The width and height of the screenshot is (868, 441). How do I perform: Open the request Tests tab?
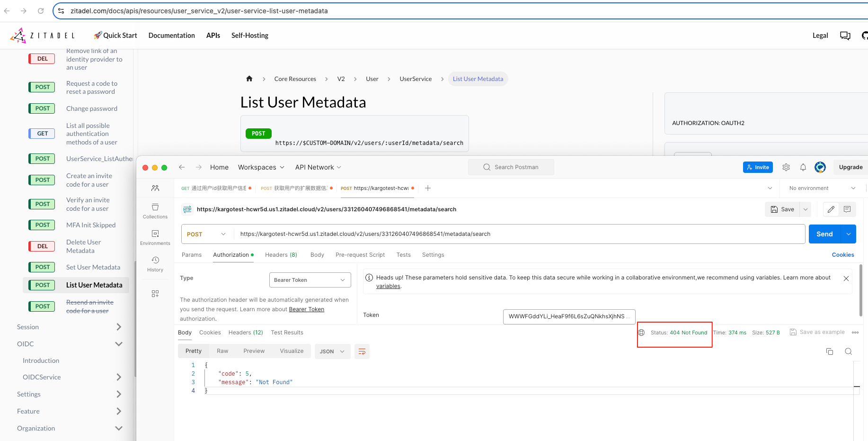(x=404, y=255)
